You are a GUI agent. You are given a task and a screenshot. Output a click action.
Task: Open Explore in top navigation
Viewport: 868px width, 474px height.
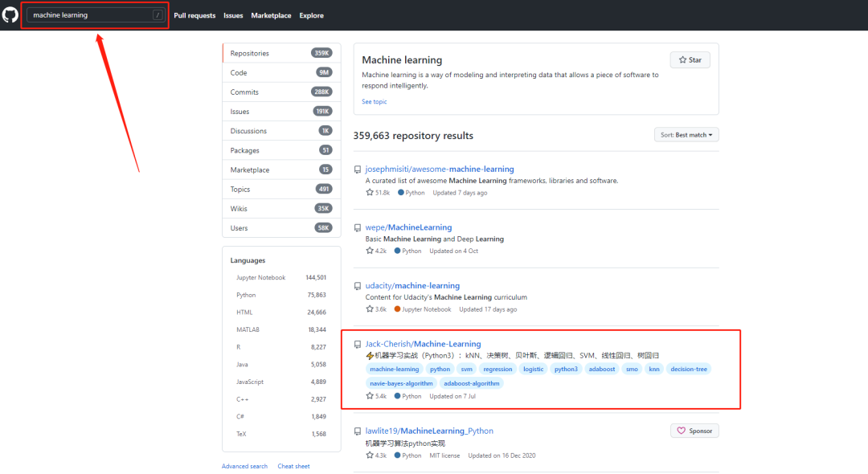(x=311, y=15)
